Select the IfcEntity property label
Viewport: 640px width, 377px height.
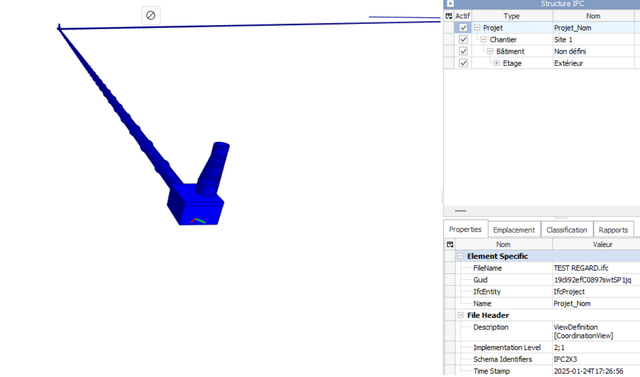click(x=487, y=292)
